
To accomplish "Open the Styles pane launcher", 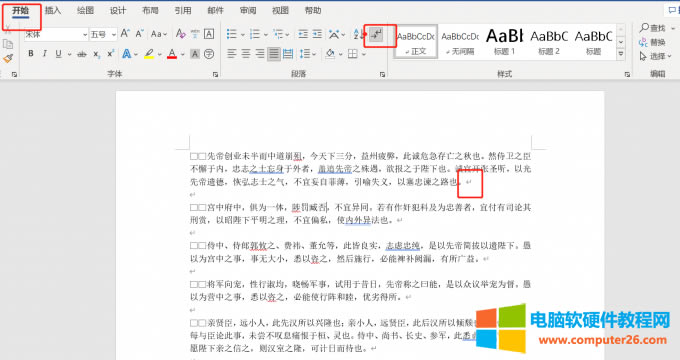I will point(627,75).
